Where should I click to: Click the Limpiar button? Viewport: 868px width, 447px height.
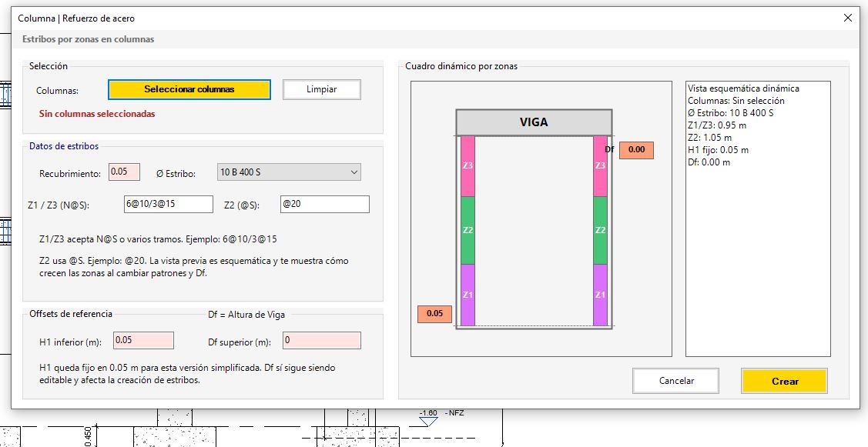point(322,89)
